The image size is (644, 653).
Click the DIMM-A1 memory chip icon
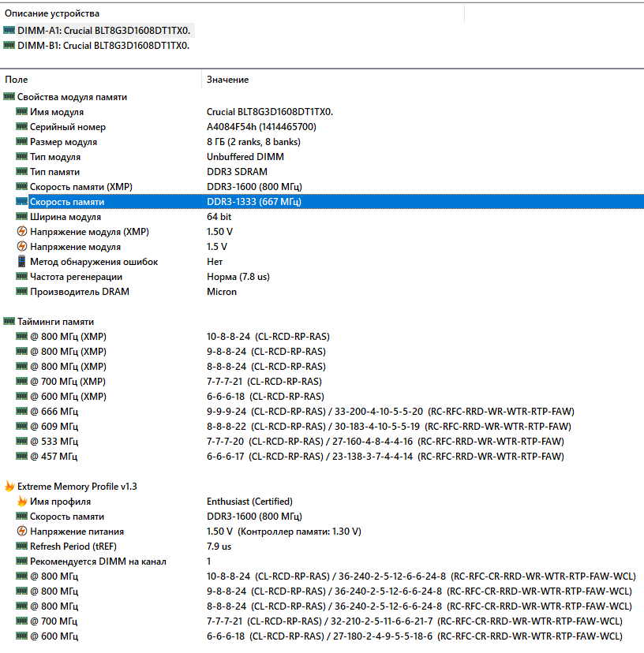(x=9, y=30)
